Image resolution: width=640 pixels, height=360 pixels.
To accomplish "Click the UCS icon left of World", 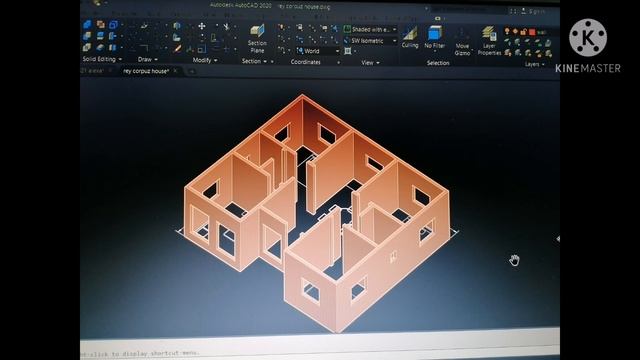I will click(300, 51).
